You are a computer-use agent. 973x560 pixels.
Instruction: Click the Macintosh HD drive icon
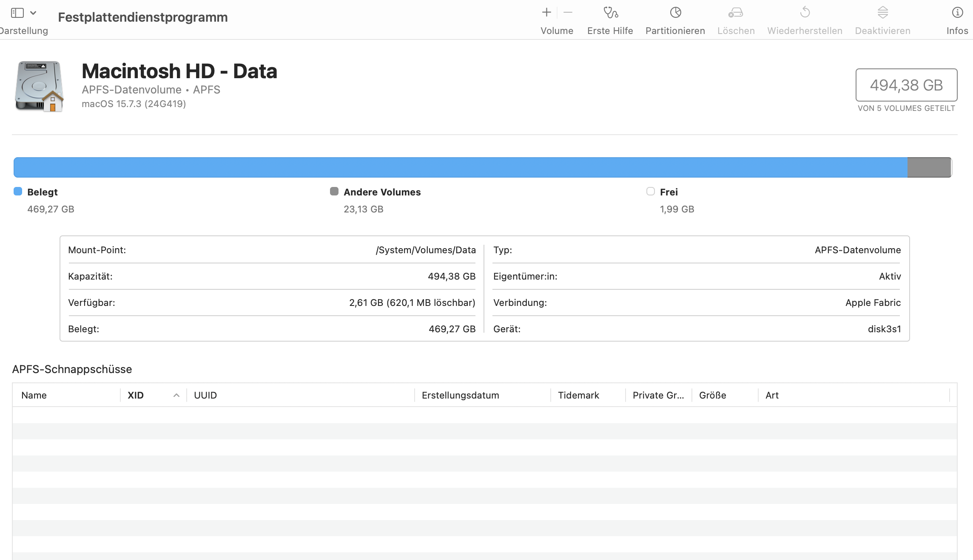[x=40, y=86]
